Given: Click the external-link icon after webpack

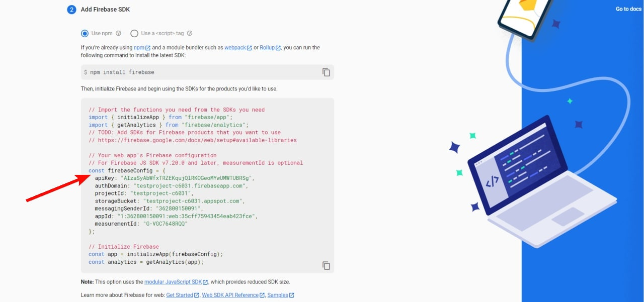Looking at the screenshot, I should coord(249,48).
